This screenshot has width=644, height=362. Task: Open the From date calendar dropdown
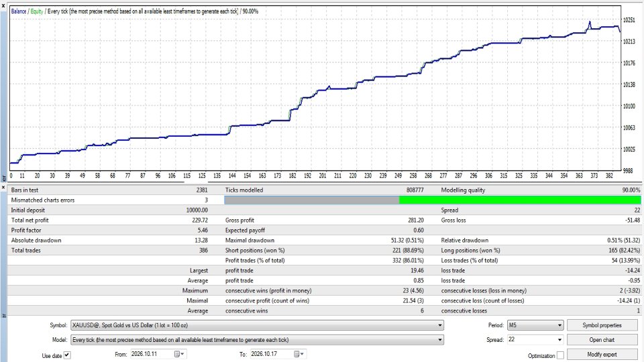point(180,354)
